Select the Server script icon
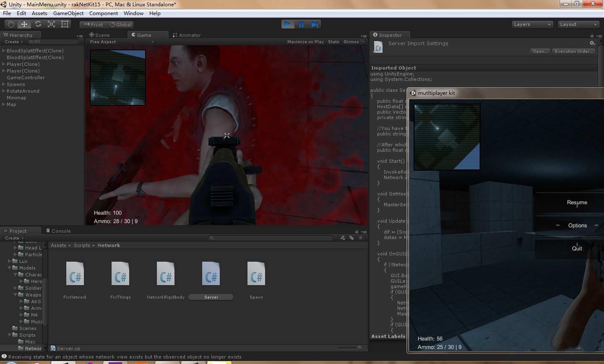The image size is (604, 364). point(211,274)
